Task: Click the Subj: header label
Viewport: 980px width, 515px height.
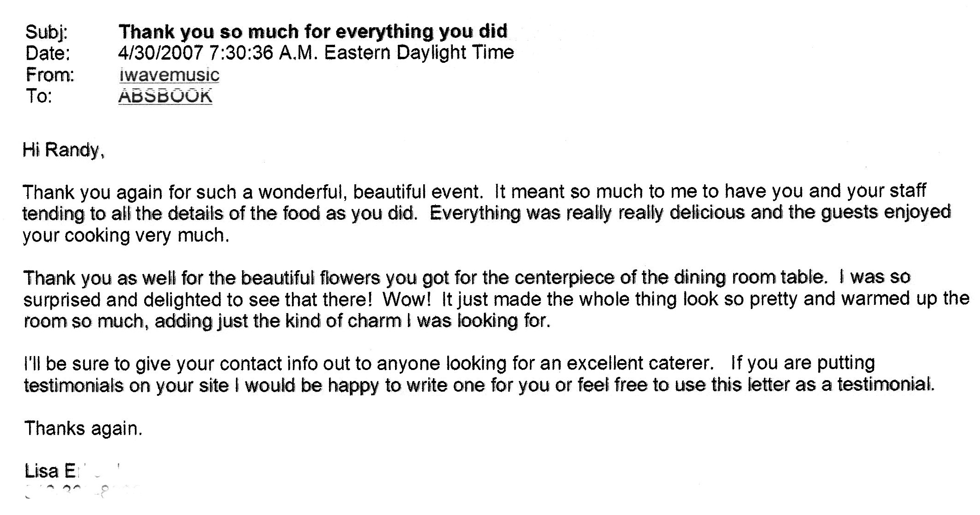Action: [x=47, y=33]
